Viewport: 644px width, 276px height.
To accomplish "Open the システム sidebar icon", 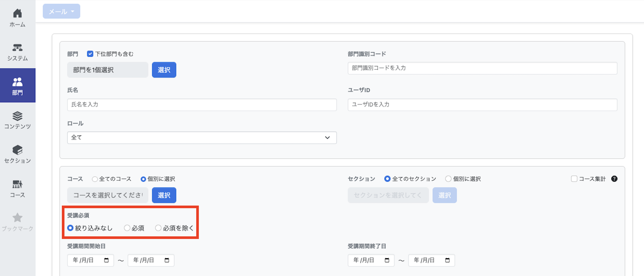I will click(17, 47).
